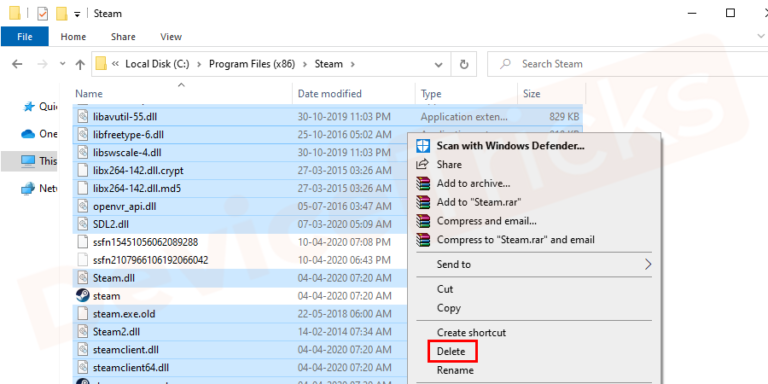Select Quick access star in sidebar
The height and width of the screenshot is (384, 768).
pos(29,107)
